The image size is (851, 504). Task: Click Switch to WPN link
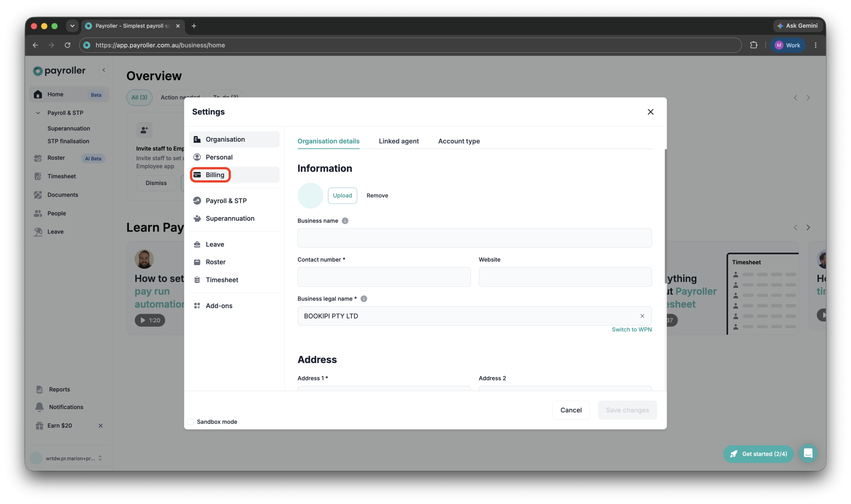tap(632, 330)
